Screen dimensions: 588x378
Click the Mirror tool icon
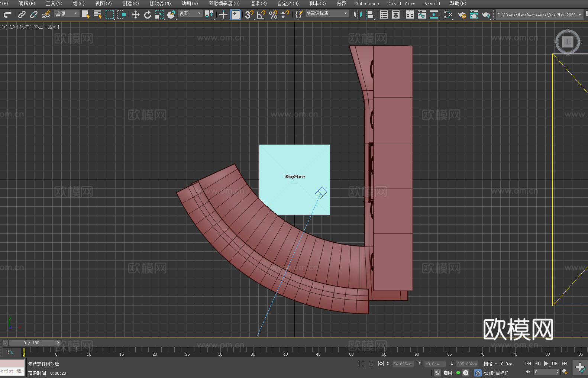(x=358, y=14)
